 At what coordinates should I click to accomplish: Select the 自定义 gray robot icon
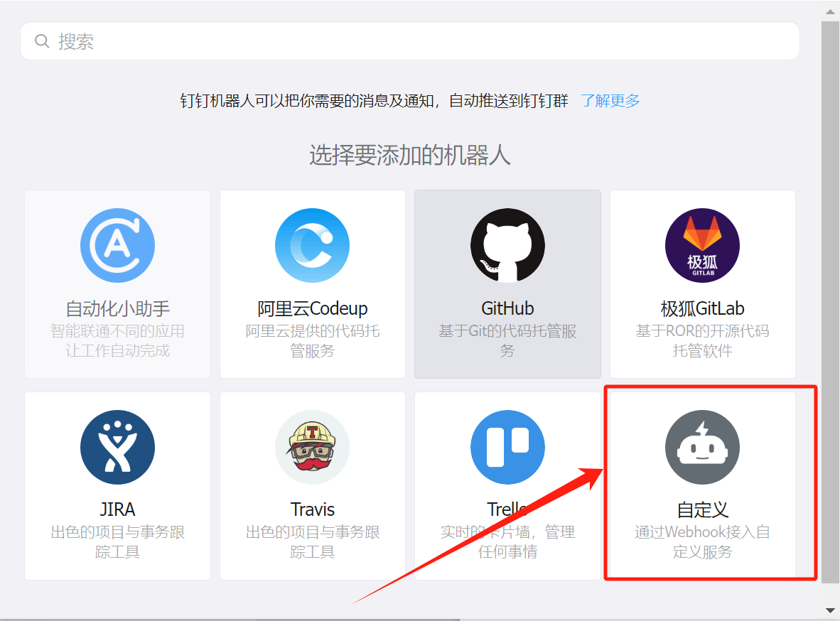coord(702,447)
